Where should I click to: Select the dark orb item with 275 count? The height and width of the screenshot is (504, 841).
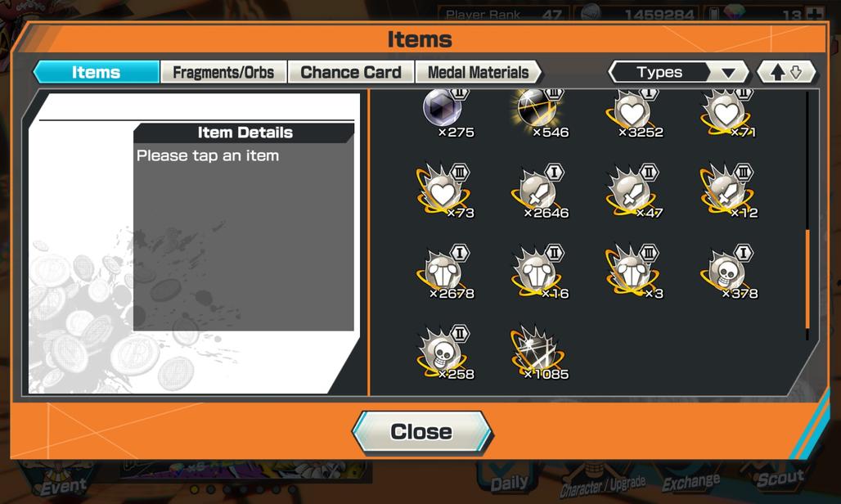coord(446,112)
